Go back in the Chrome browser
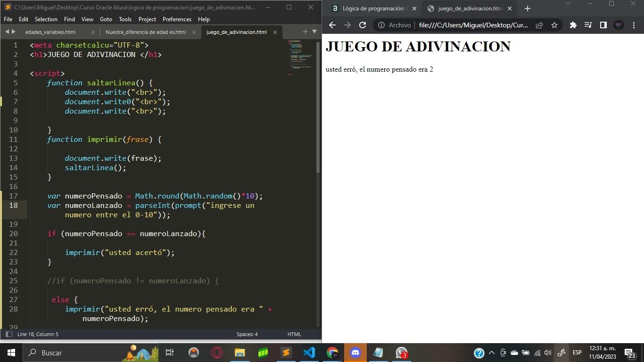This screenshot has height=362, width=644. 332,25
